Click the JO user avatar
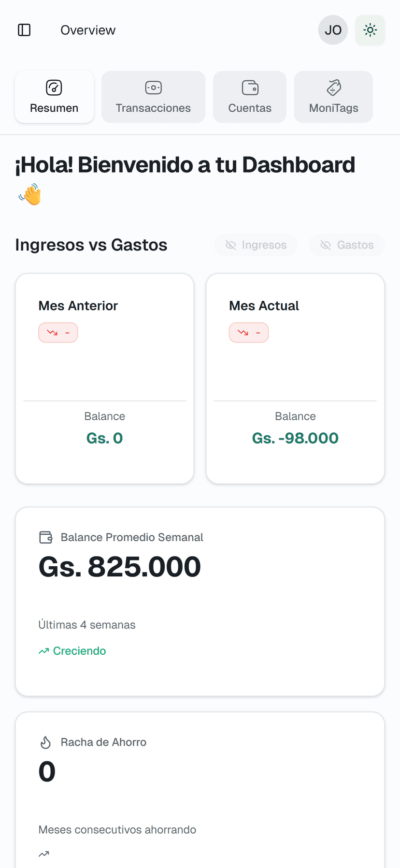400x868 pixels. click(x=333, y=30)
